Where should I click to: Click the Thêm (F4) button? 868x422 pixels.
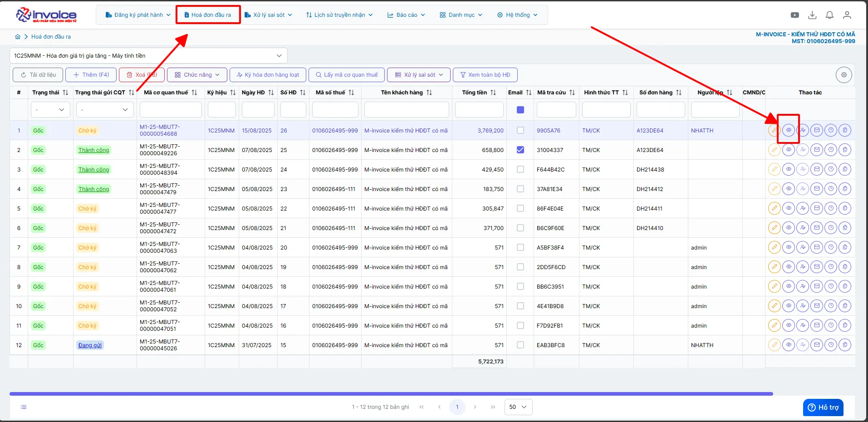(x=91, y=75)
